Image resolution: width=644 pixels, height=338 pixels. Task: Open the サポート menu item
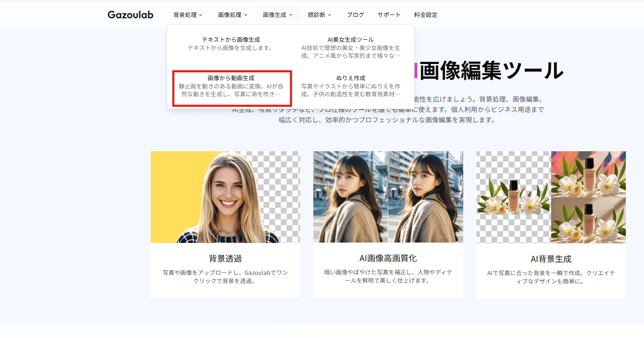pos(388,14)
